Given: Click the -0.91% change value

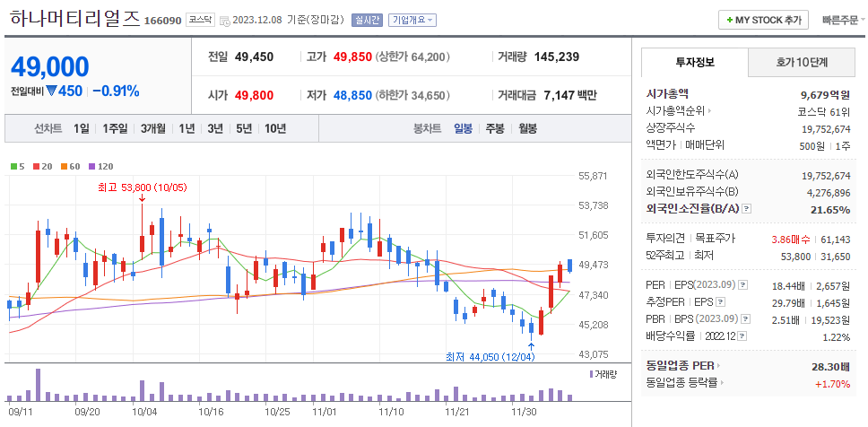Looking at the screenshot, I should point(116,91).
